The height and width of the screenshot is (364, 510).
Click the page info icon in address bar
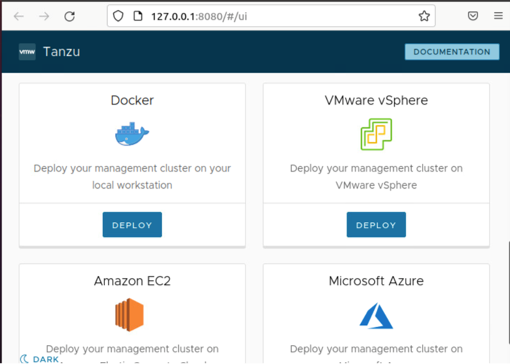(x=138, y=16)
